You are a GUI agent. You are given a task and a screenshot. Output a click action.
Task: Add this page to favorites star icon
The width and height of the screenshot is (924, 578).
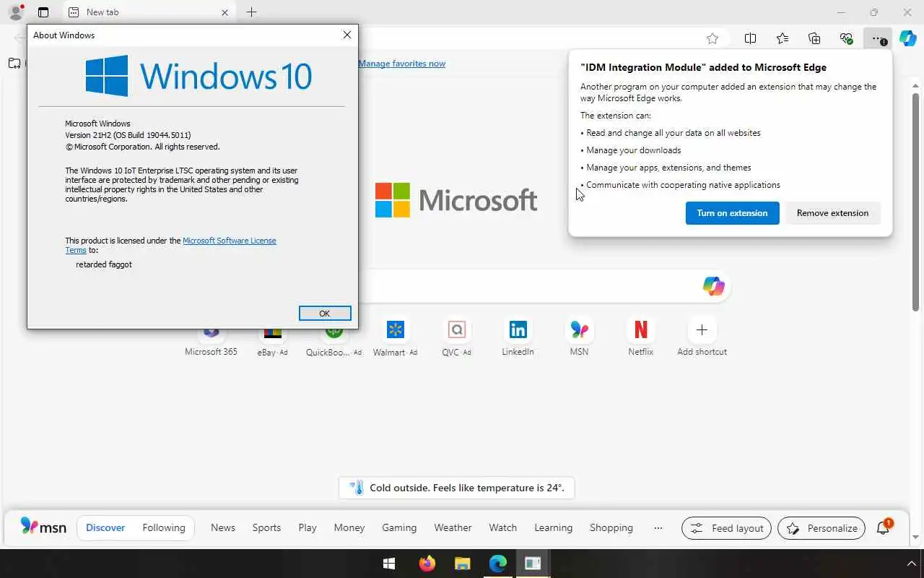click(712, 39)
